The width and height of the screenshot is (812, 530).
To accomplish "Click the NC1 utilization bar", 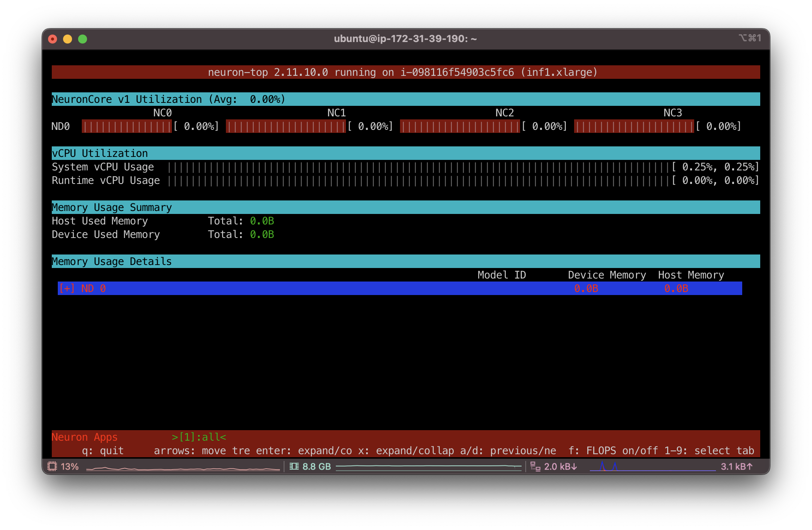I will pos(286,126).
